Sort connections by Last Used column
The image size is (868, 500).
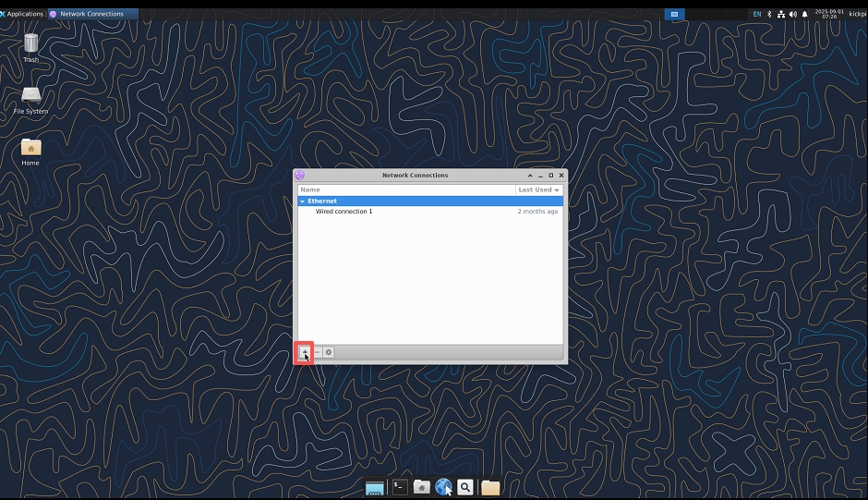(x=538, y=189)
